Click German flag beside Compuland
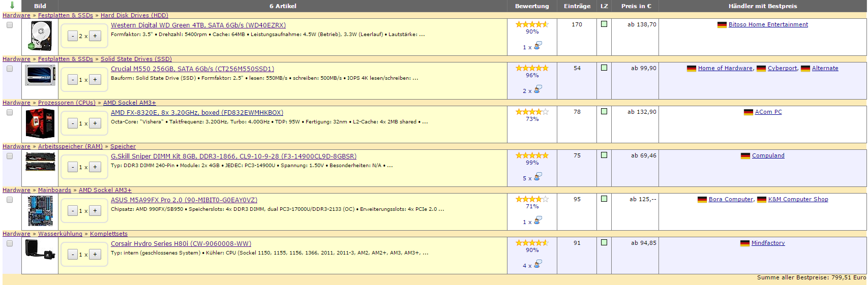This screenshot has width=868, height=285. (x=745, y=156)
